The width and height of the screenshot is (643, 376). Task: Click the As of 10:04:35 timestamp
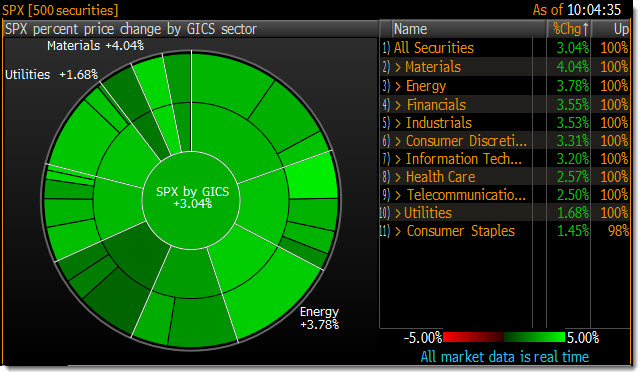pos(577,10)
